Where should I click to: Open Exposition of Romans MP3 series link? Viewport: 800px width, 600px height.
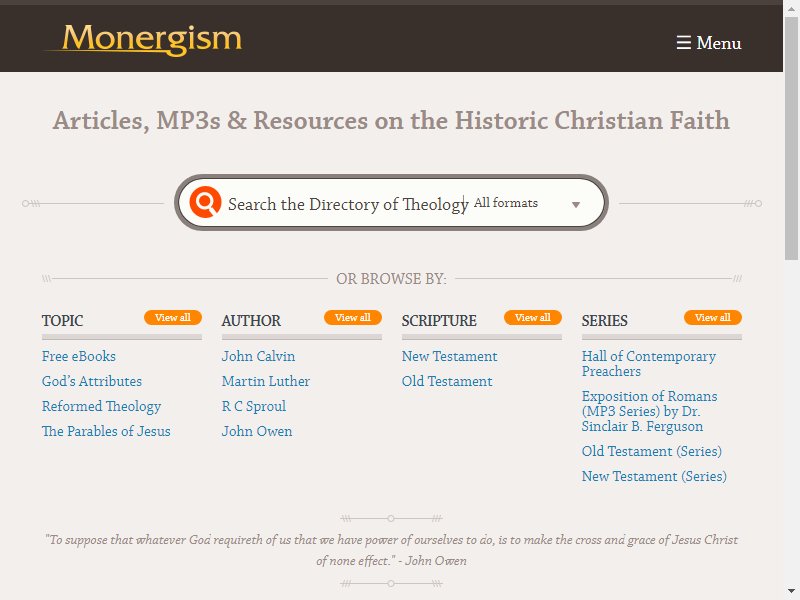[649, 411]
